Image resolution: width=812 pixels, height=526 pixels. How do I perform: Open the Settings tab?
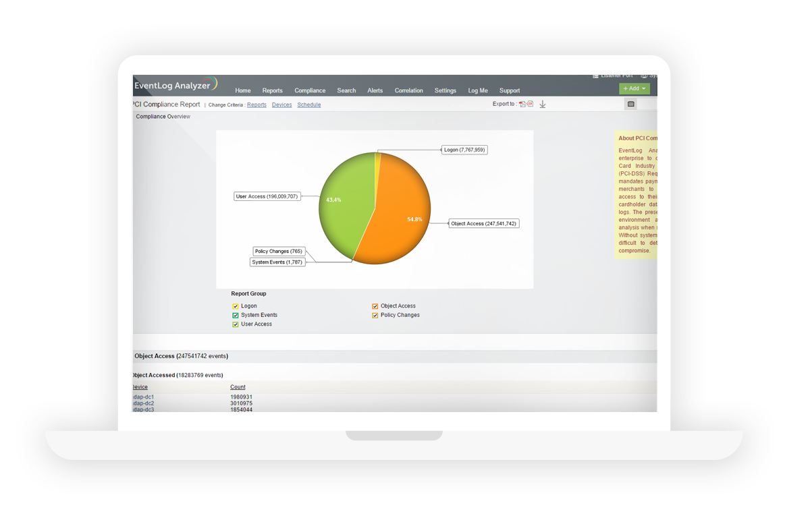click(x=445, y=90)
